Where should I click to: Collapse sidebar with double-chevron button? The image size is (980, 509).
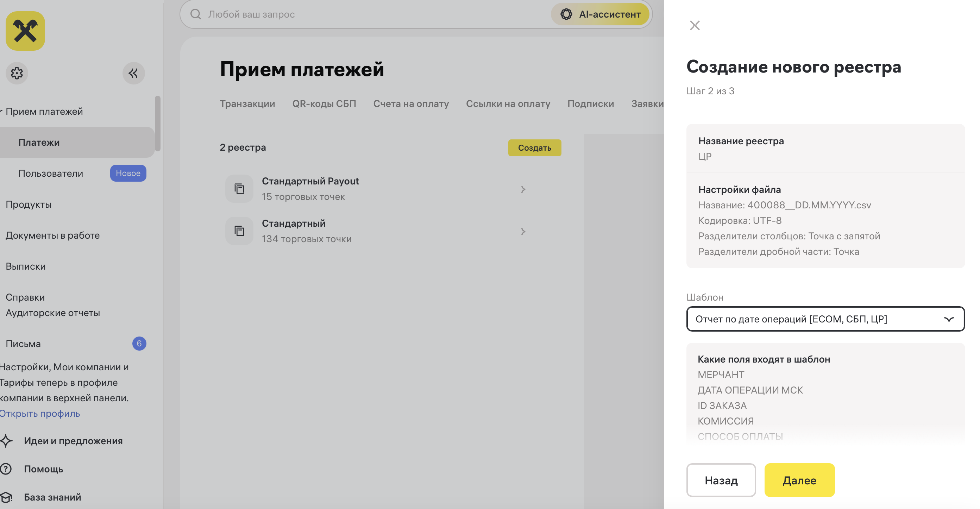[x=133, y=73]
